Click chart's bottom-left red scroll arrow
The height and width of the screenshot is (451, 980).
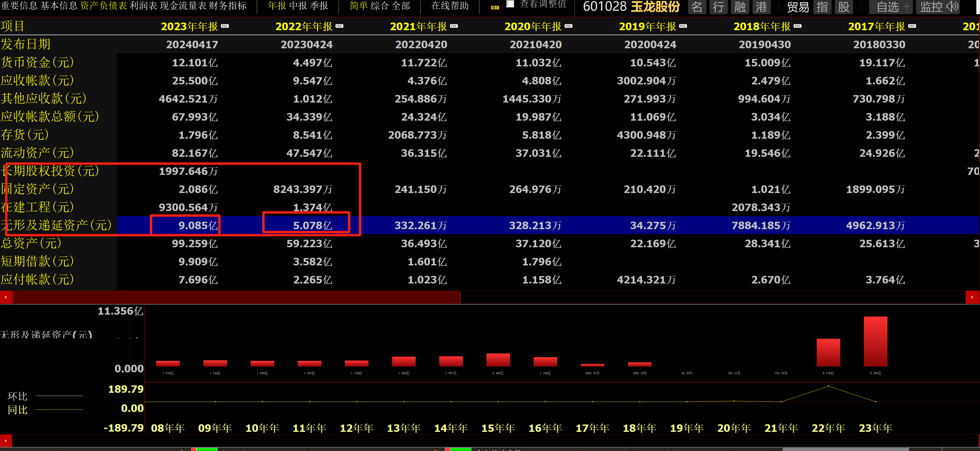point(6,440)
